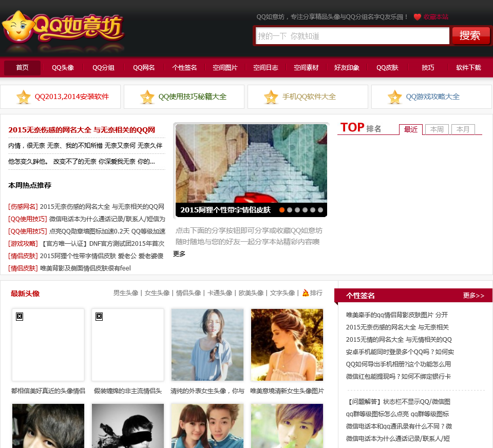
Task: Open QQ游戏攻略大全 link
Action: click(x=432, y=97)
